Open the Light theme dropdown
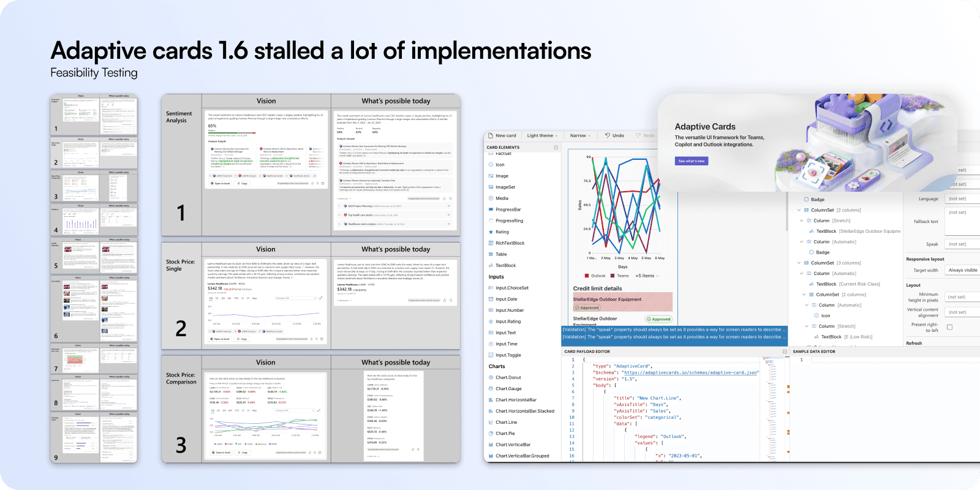 coord(542,135)
